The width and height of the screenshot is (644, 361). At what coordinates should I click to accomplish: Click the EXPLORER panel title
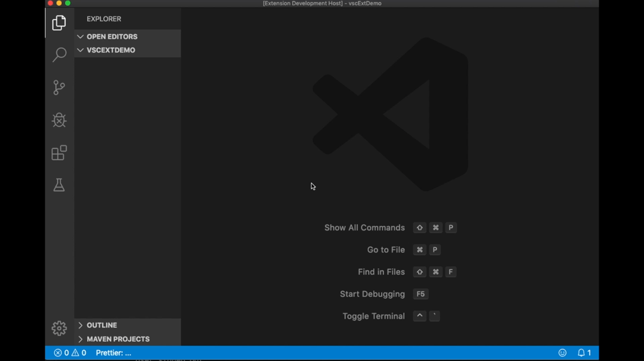[104, 19]
